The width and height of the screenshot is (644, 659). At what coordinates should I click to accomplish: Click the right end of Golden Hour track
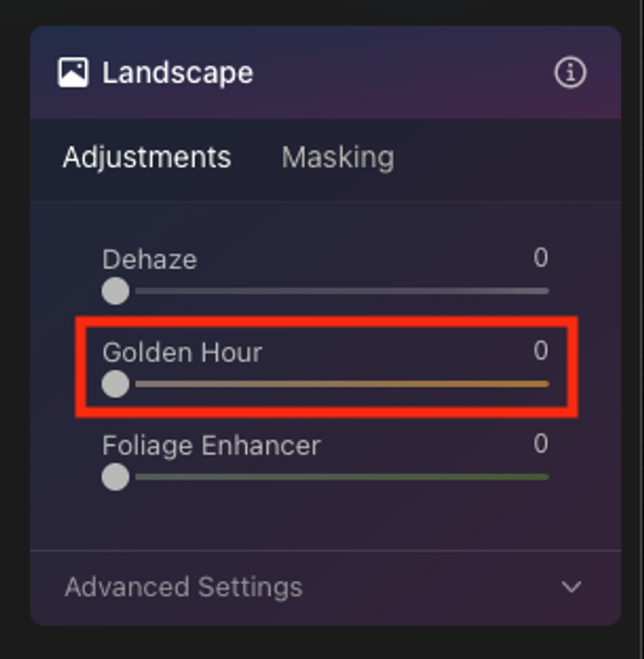546,384
